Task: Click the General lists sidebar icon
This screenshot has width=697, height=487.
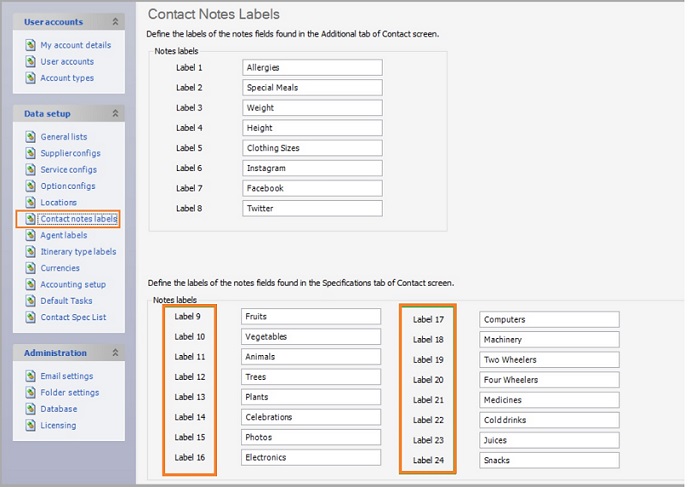Action: [x=31, y=137]
